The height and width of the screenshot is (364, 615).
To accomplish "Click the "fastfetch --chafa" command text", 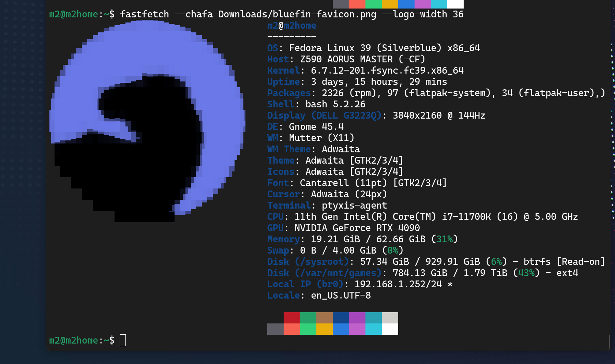I will pyautogui.click(x=166, y=14).
